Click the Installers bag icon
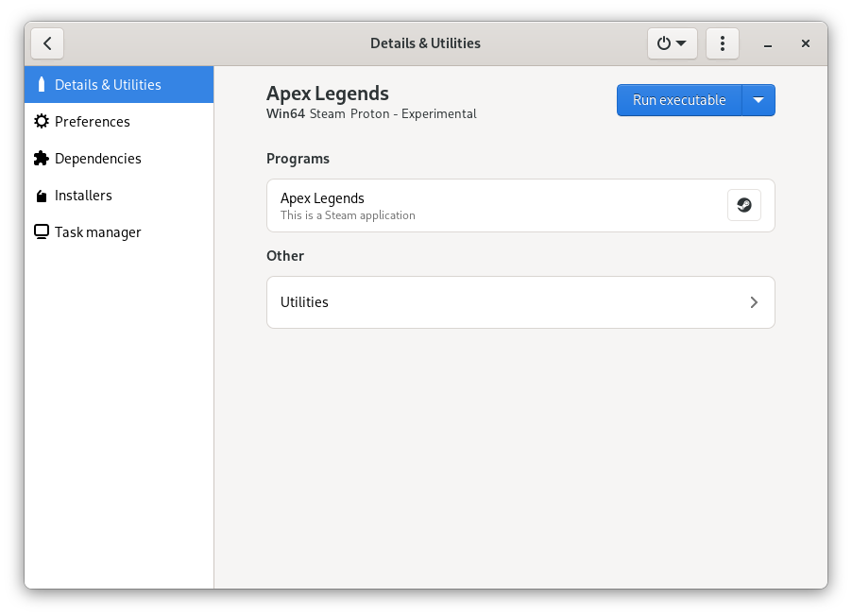 [x=41, y=196]
